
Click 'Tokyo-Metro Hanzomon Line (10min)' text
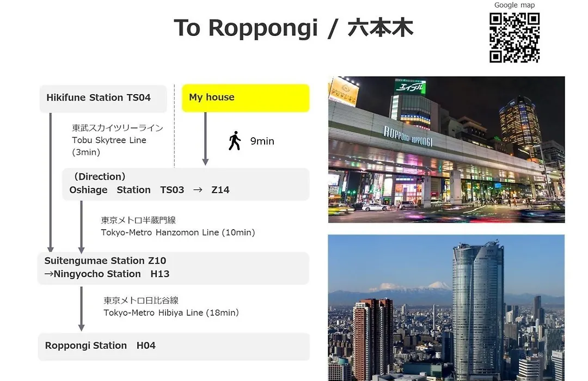click(177, 232)
